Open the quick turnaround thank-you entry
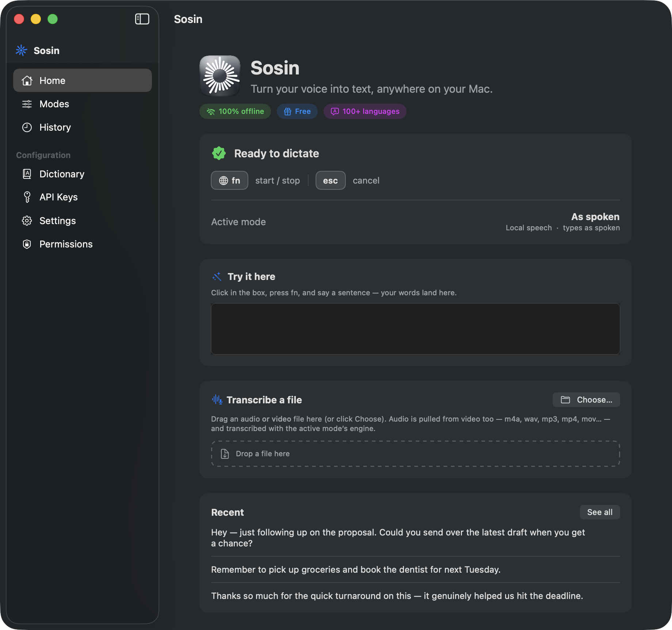Screen dimensions: 672x630 click(x=416, y=596)
